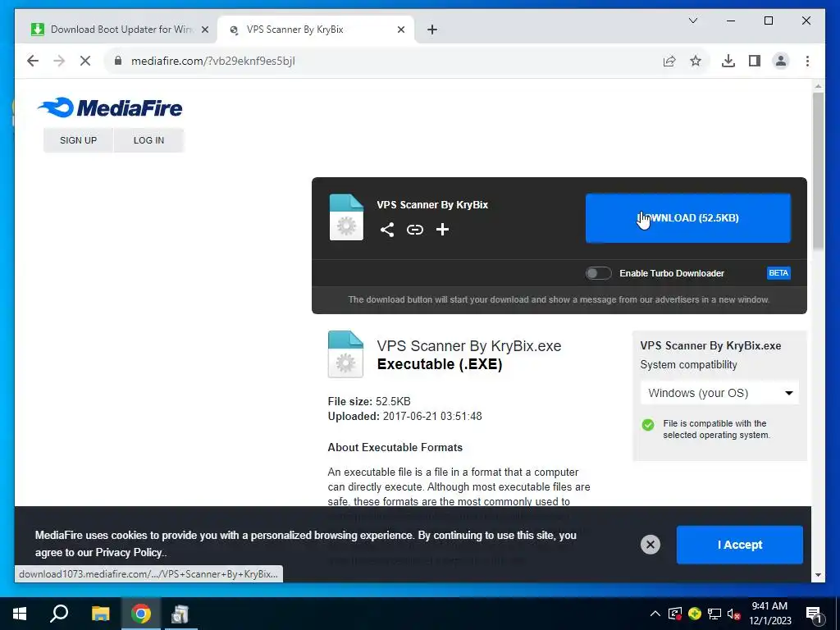Click the installer app icon on taskbar
Image resolution: width=840 pixels, height=630 pixels.
[180, 614]
